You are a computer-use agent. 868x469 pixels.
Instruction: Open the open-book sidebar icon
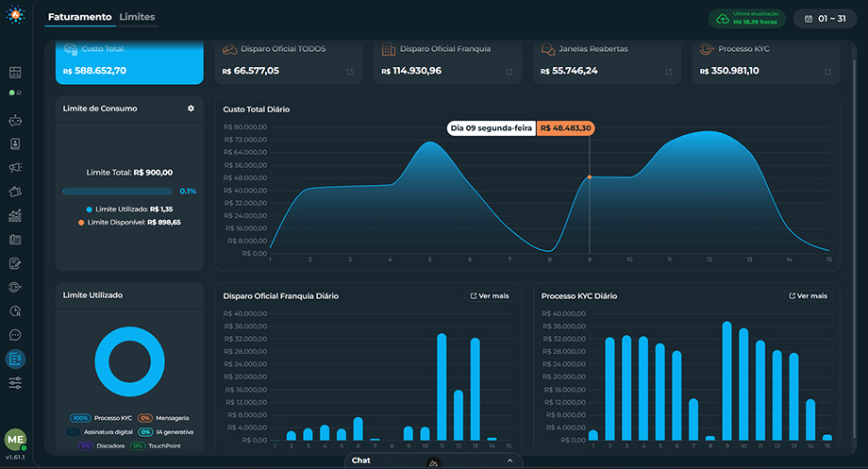[x=15, y=240]
